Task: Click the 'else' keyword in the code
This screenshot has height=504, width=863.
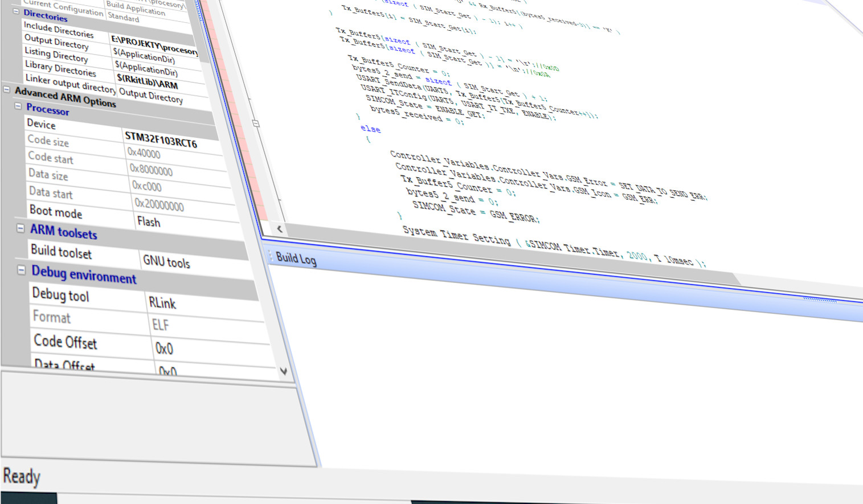Action: coord(370,129)
